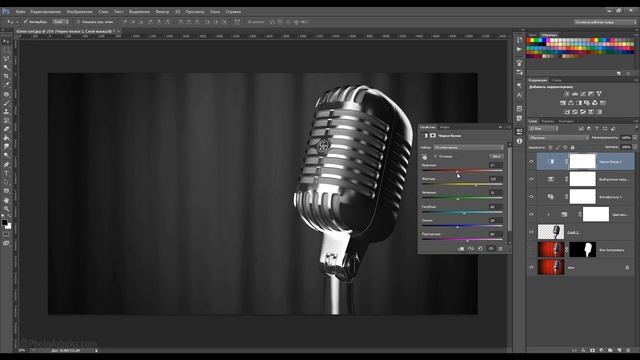The image size is (640, 360).
Task: Adjust the Reds slider handle
Action: tap(457, 171)
